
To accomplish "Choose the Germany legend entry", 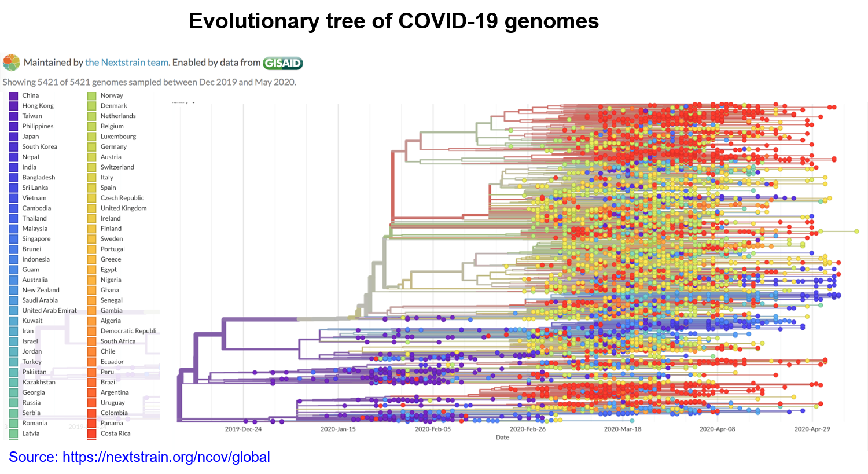I will 113,147.
